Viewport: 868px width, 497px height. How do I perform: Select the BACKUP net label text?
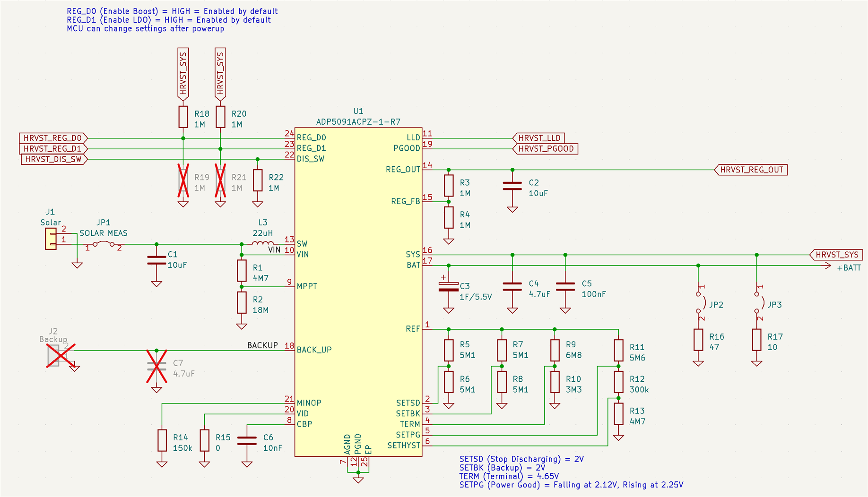(x=262, y=345)
